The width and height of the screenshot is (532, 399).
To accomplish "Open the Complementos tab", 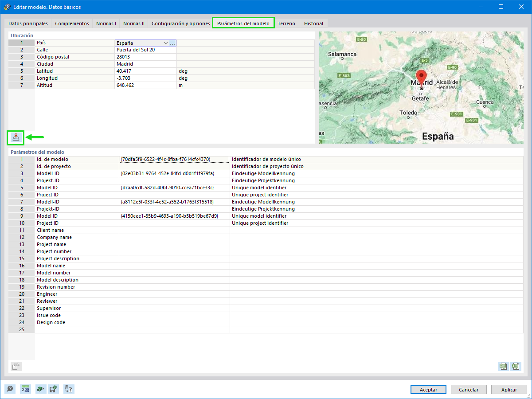I will click(72, 23).
